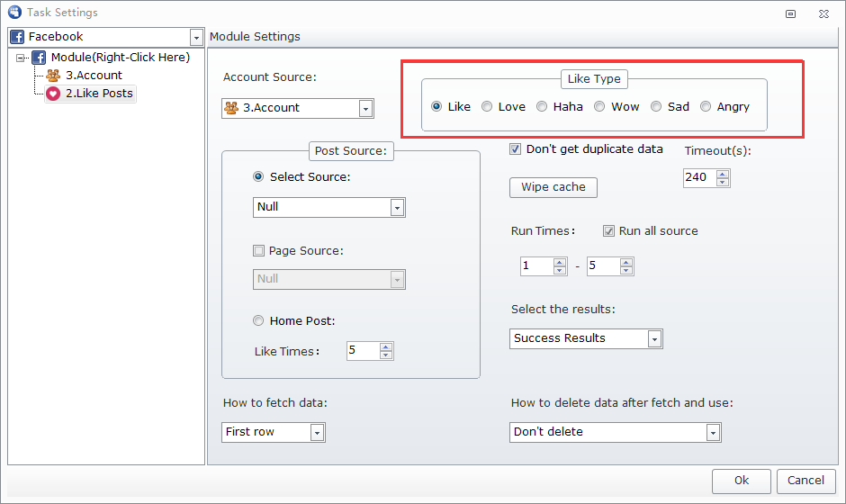Click the 'Like Type' group label
The image size is (846, 504).
click(594, 79)
